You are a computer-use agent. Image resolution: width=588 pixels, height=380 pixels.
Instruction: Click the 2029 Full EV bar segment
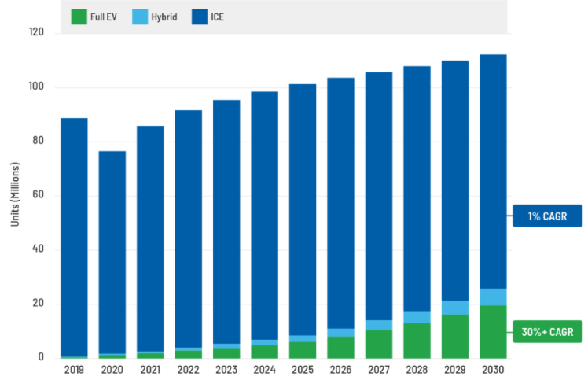pyautogui.click(x=455, y=337)
